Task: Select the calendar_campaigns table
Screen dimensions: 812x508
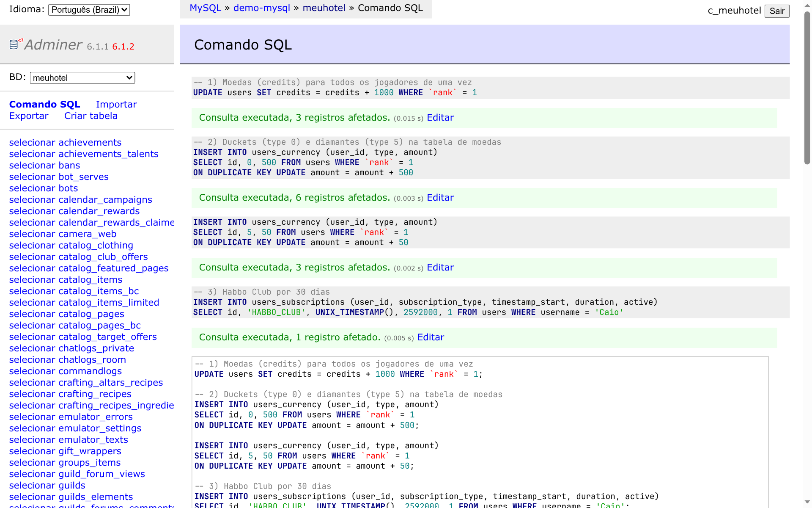Action: pyautogui.click(x=81, y=199)
